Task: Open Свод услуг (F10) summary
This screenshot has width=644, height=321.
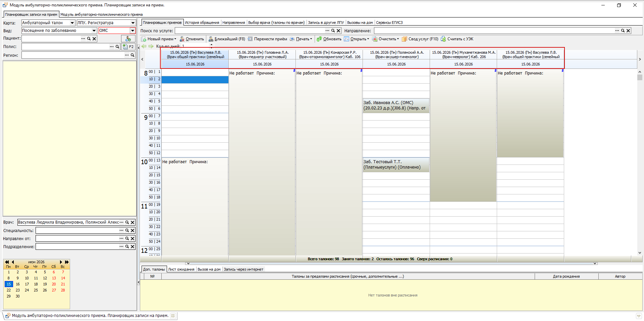Action: 420,39
